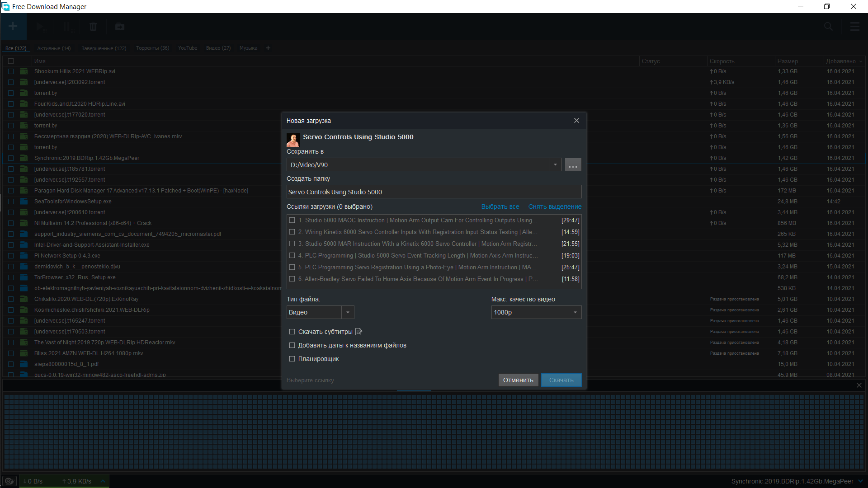Click Выбрать все link
Image resolution: width=868 pixels, height=488 pixels.
[500, 206]
